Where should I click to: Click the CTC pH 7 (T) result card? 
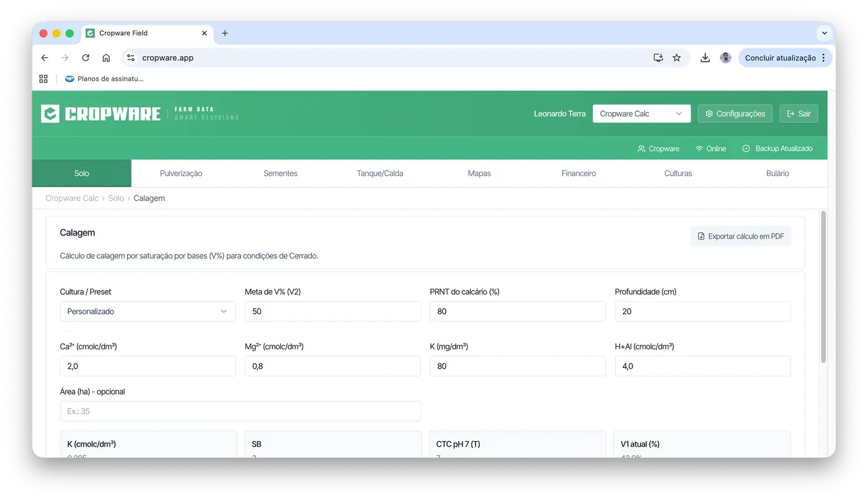[518, 445]
